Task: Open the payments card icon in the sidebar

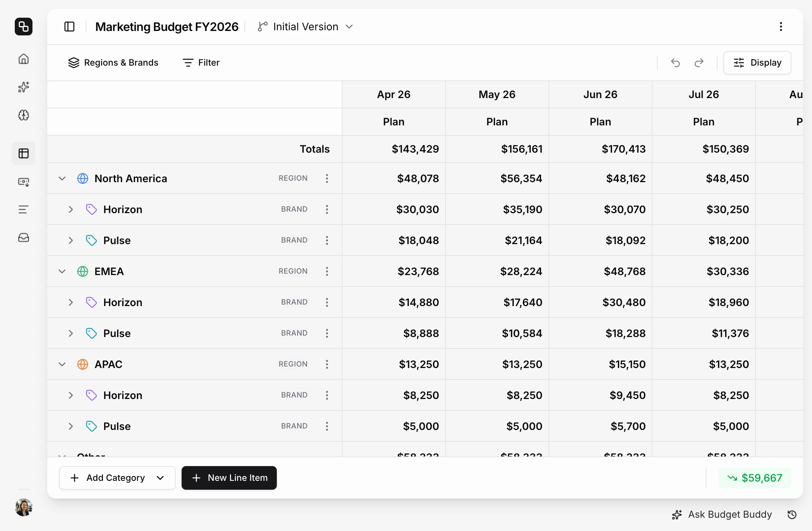Action: point(24,182)
